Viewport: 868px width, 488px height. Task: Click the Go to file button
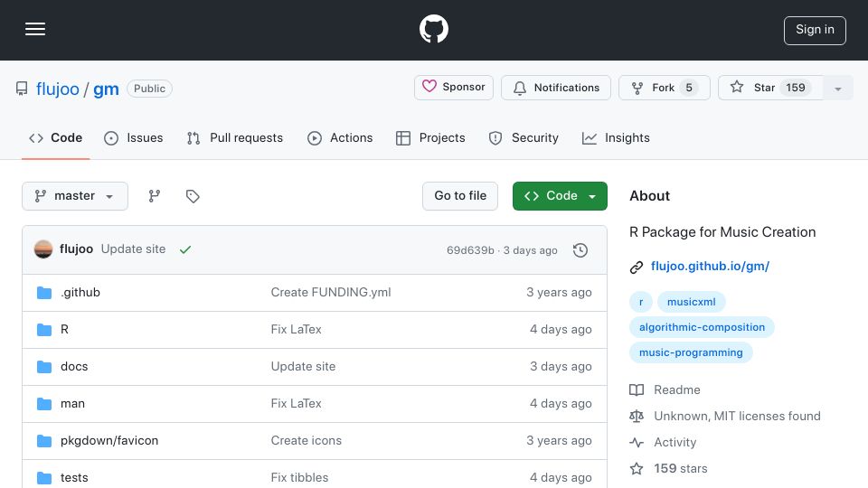(460, 196)
